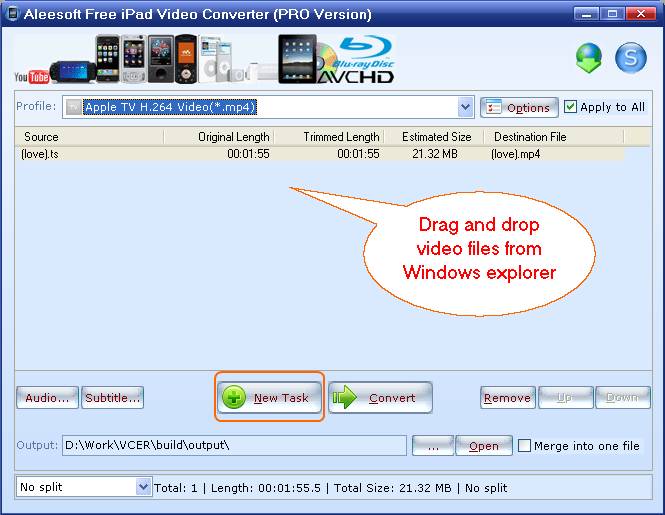
Task: Click the application icon in title bar
Action: pos(12,14)
